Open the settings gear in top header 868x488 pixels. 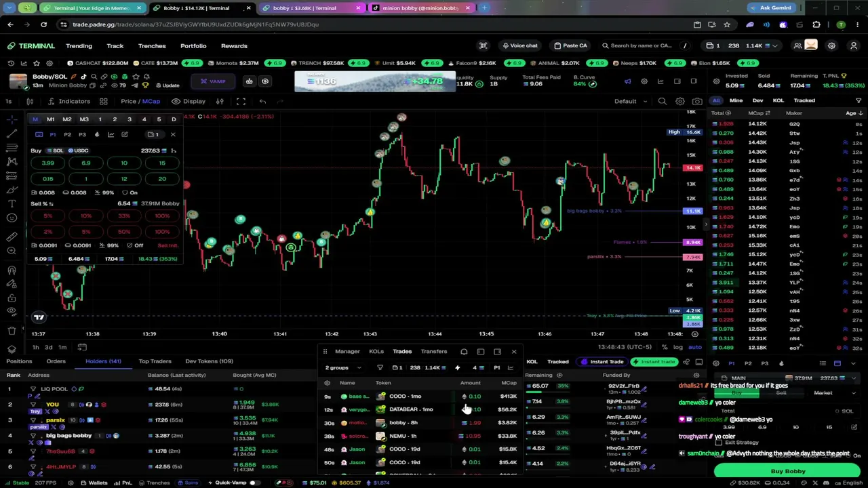(x=831, y=46)
